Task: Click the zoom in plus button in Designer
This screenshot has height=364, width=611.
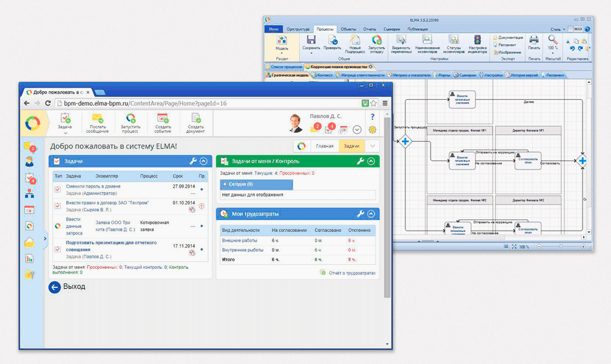Action: 583,246
